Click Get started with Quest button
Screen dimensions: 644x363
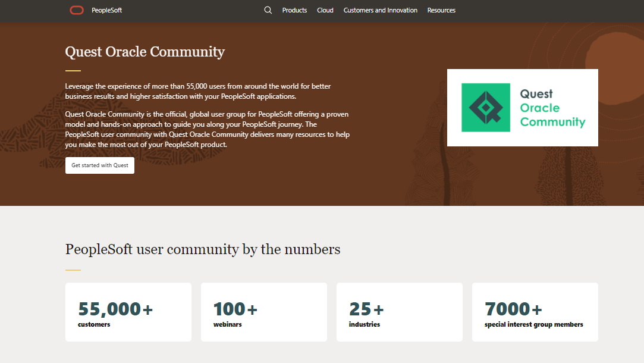click(x=100, y=165)
